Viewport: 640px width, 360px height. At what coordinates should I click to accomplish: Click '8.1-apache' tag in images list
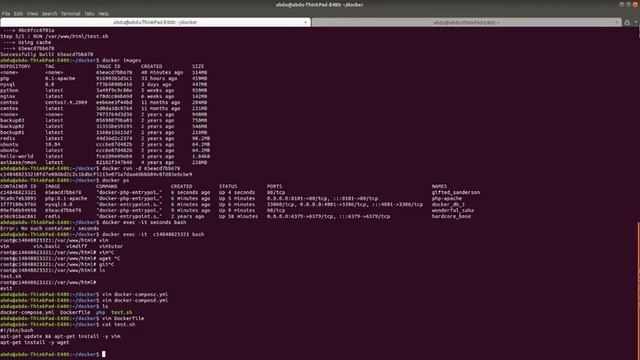pos(60,78)
